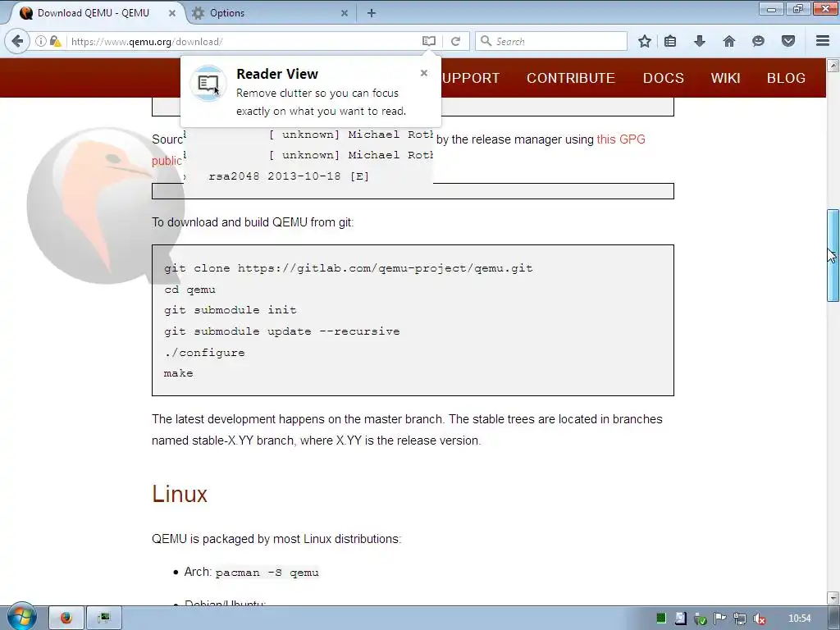Bookmark this page with the star icon
Viewport: 840px width, 630px height.
pyautogui.click(x=645, y=41)
